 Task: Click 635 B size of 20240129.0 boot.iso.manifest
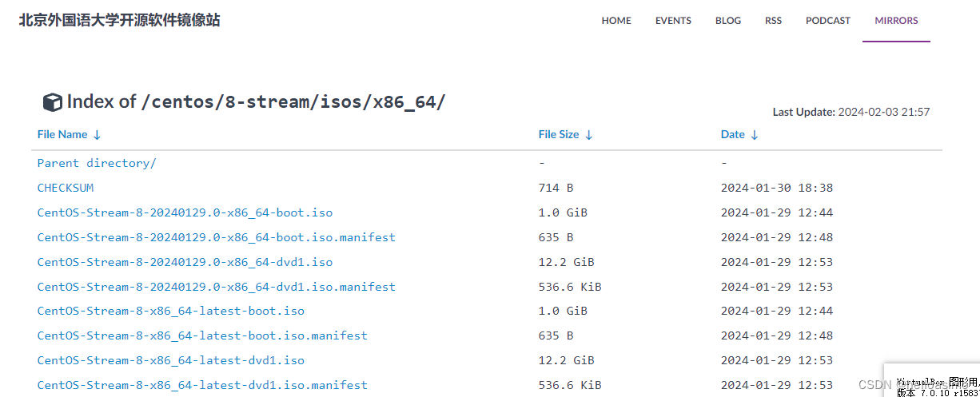point(556,237)
